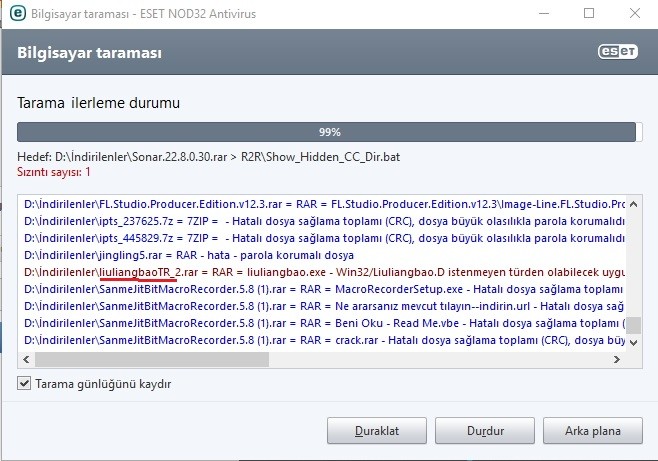Select the 'Beni Oku - Read Me.vbe' row
The height and width of the screenshot is (461, 658).
[324, 323]
